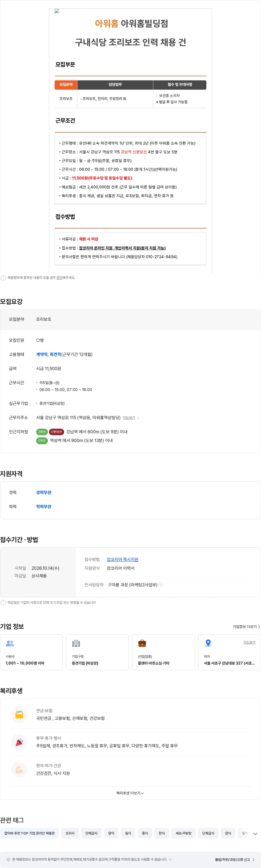The image size is (261, 868).
Task: Click the 산업(업종) briefcase icon
Action: (142, 643)
